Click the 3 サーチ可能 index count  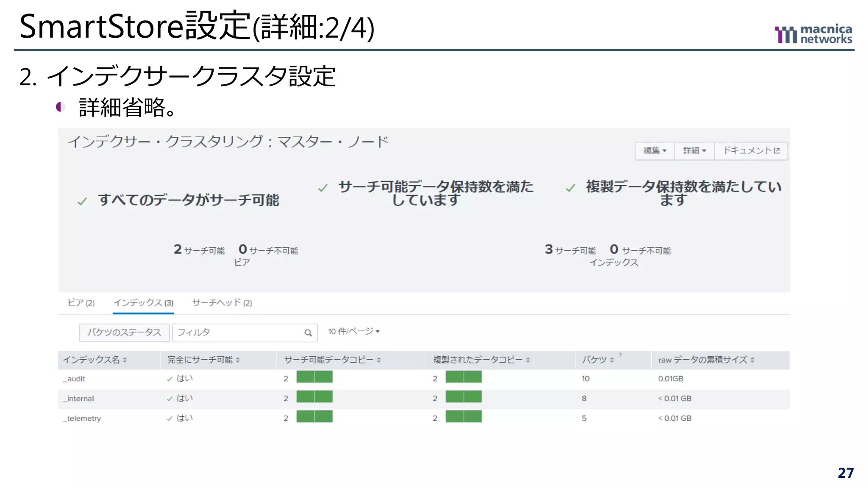tap(570, 250)
